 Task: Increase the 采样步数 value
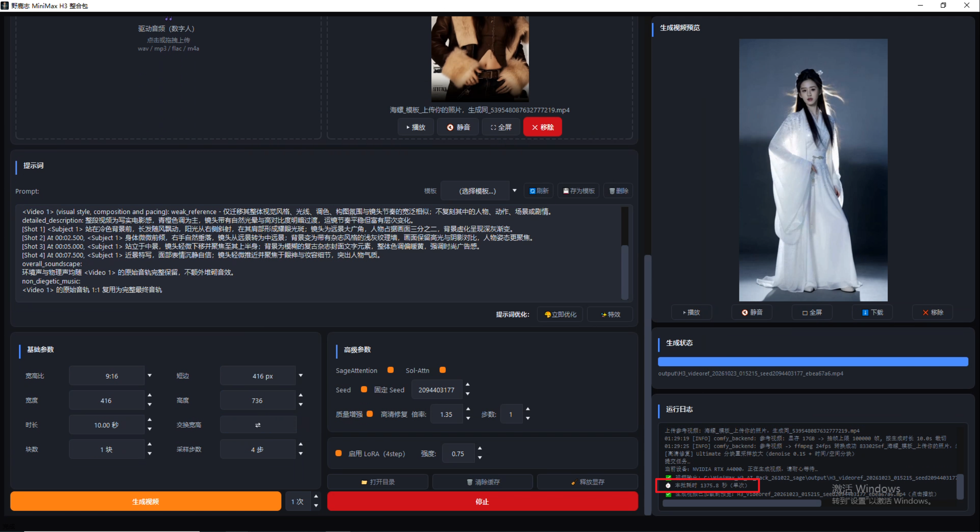301,444
